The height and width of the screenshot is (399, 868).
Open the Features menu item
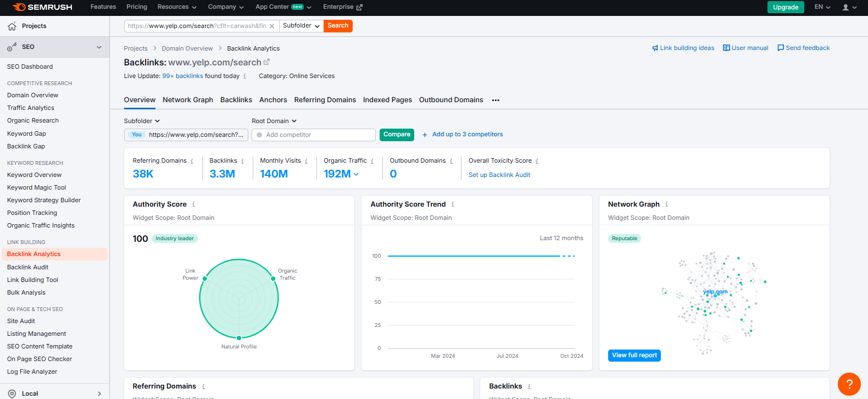click(103, 7)
